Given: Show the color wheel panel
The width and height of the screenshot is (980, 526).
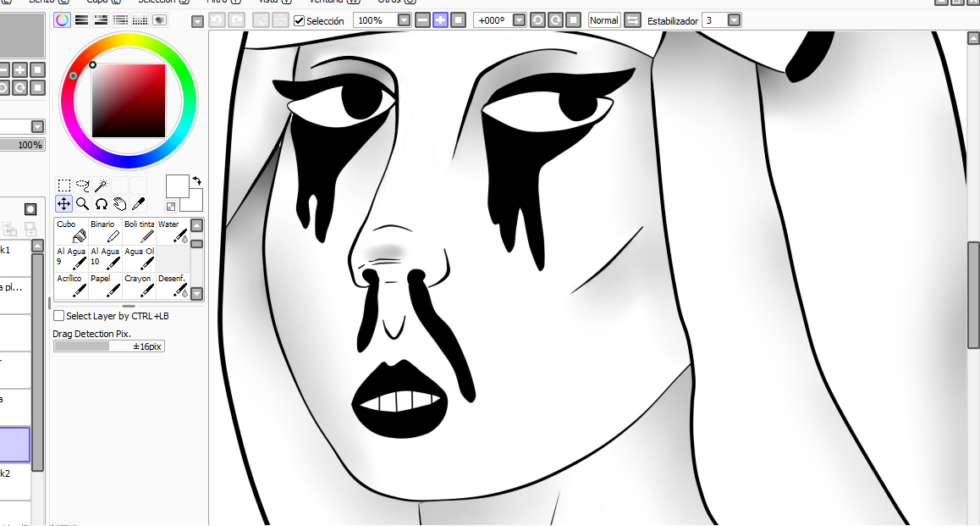Looking at the screenshot, I should point(62,20).
